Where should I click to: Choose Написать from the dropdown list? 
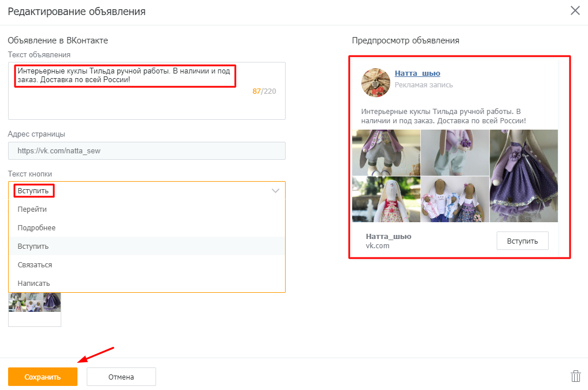click(x=147, y=283)
